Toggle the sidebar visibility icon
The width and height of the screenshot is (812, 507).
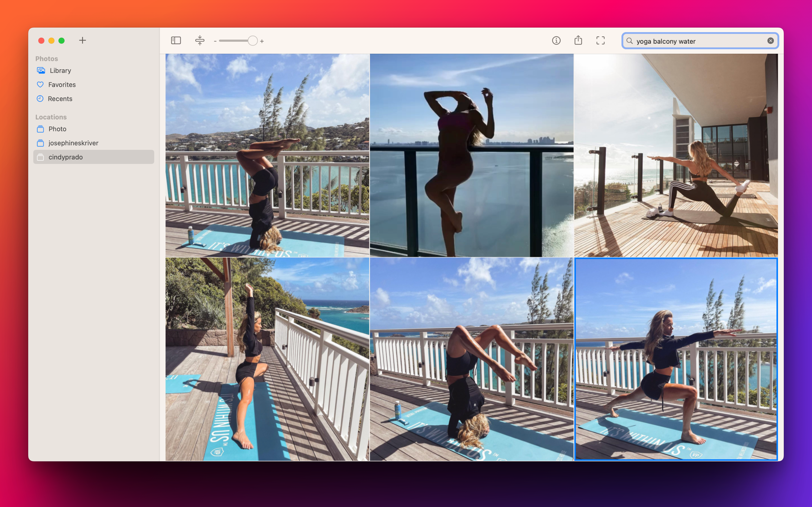pyautogui.click(x=176, y=40)
